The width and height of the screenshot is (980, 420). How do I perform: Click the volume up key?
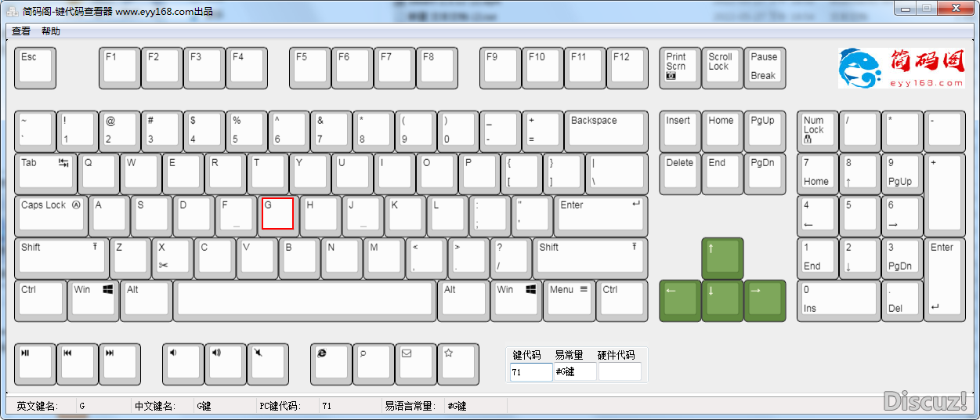pyautogui.click(x=225, y=364)
